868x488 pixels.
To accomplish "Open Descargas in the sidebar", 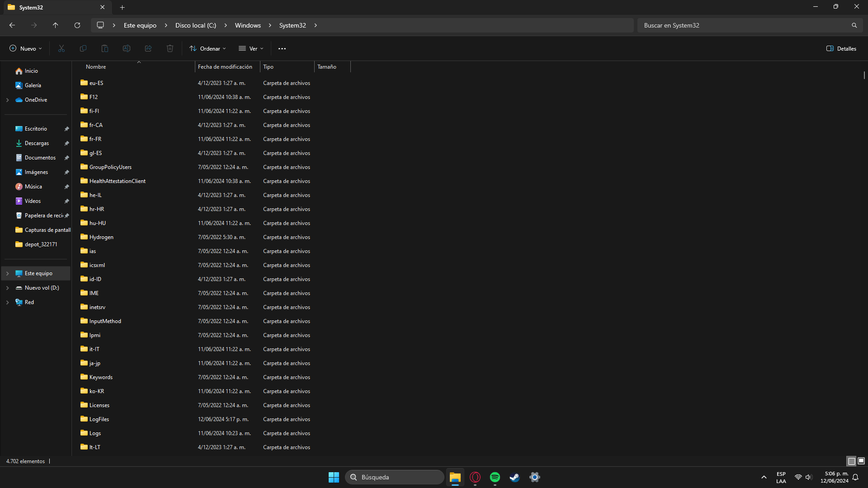I will coord(37,143).
